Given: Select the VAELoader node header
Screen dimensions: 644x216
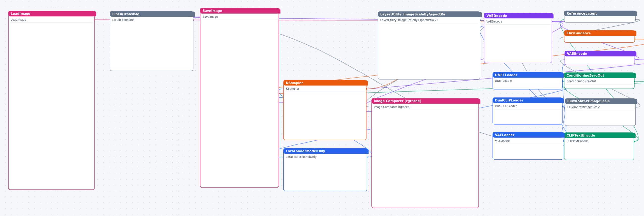Looking at the screenshot, I should (x=529, y=135).
